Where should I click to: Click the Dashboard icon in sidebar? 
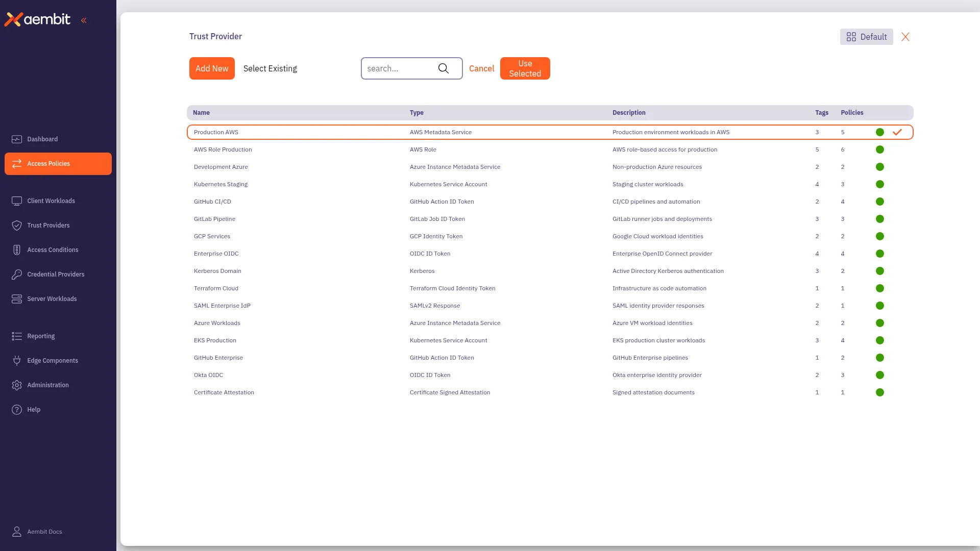[17, 139]
